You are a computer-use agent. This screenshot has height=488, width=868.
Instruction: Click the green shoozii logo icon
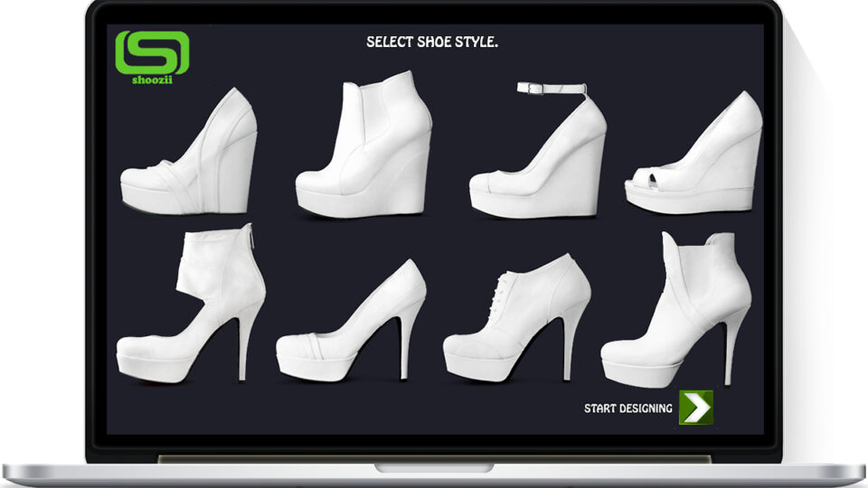pyautogui.click(x=152, y=52)
